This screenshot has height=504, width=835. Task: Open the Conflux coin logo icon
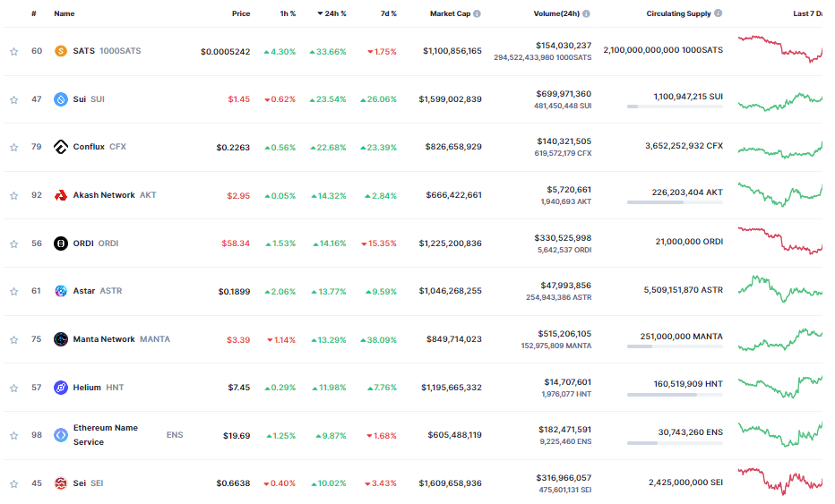pyautogui.click(x=61, y=147)
